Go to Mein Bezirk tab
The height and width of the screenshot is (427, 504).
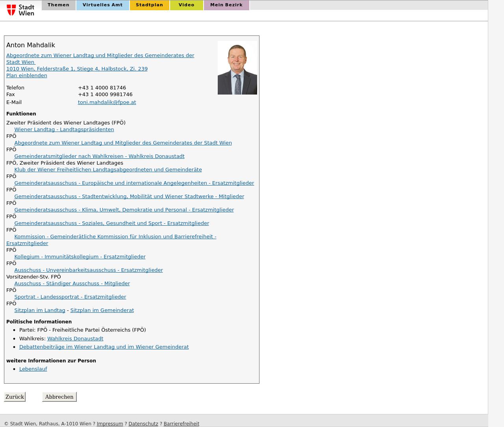(x=226, y=5)
